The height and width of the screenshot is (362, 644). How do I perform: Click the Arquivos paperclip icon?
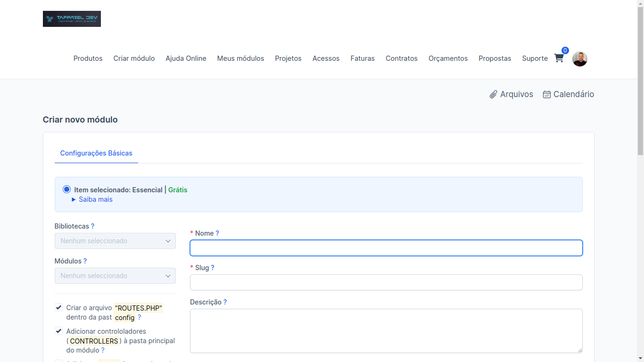(494, 94)
